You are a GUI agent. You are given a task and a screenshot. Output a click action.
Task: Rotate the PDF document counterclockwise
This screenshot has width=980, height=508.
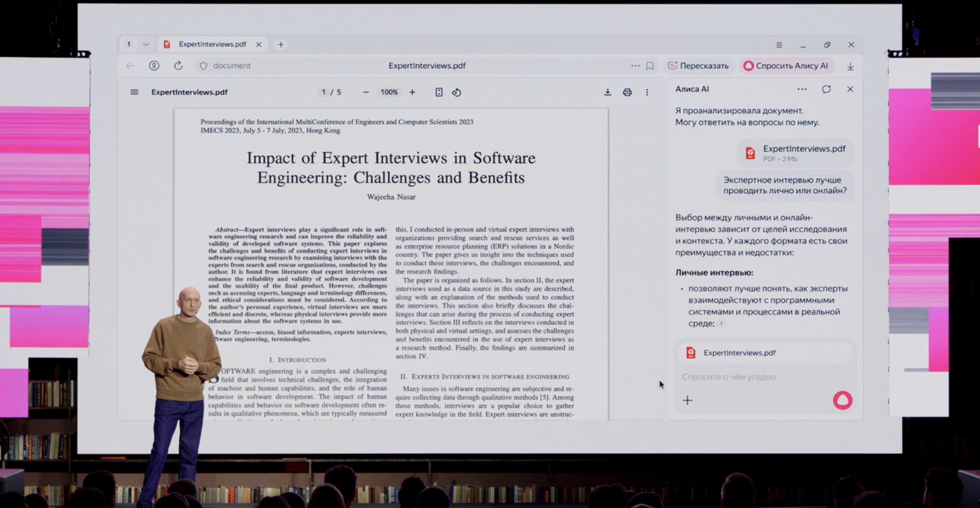(x=457, y=92)
